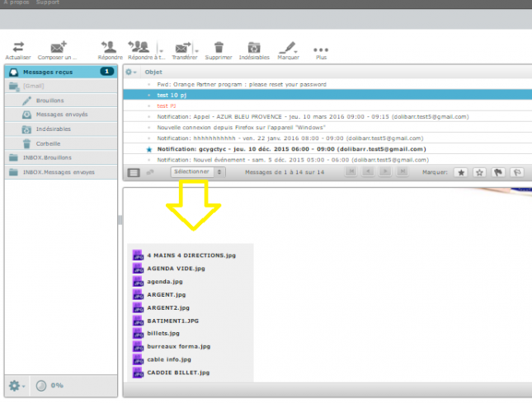
Task: Toggle list view mode button
Action: click(134, 172)
